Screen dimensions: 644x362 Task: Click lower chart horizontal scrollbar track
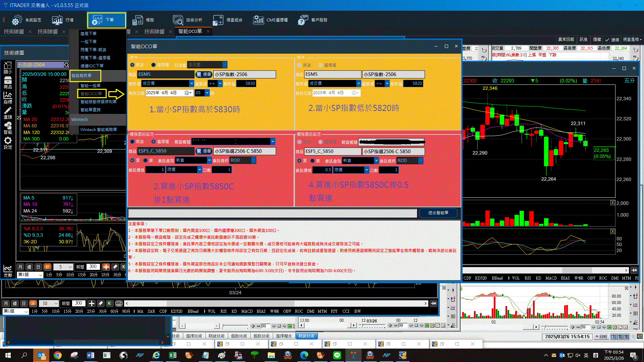pyautogui.click(x=276, y=303)
